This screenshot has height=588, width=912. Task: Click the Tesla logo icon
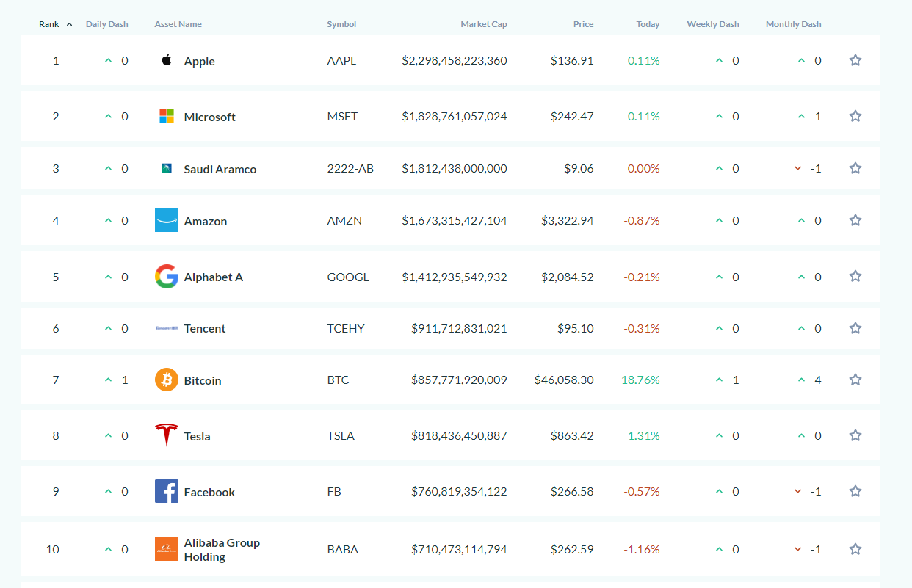click(167, 435)
